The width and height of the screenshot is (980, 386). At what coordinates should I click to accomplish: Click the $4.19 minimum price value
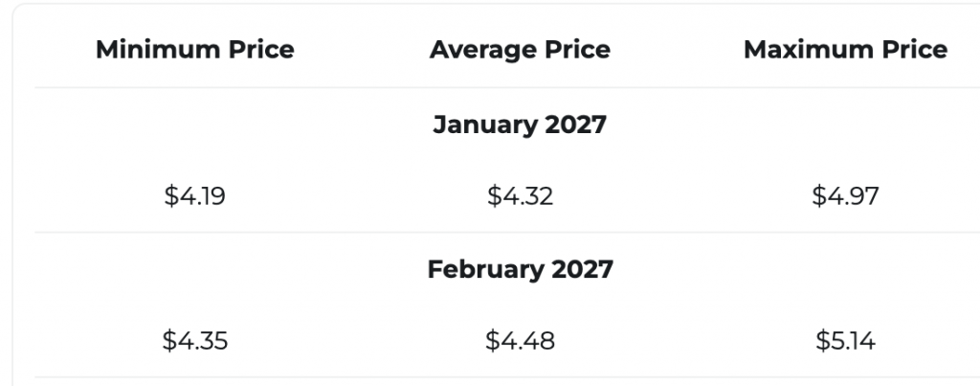coord(195,196)
